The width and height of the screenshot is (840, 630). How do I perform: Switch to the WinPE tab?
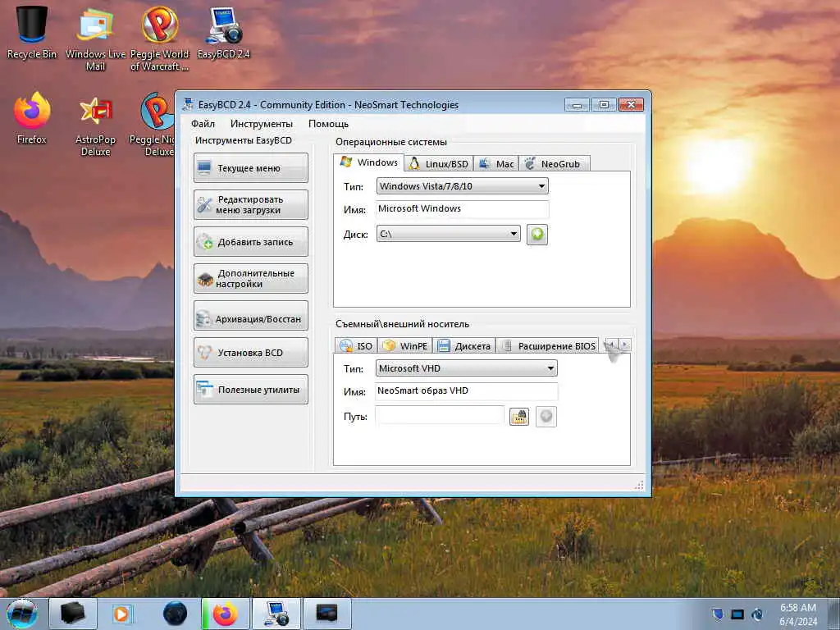pyautogui.click(x=405, y=346)
